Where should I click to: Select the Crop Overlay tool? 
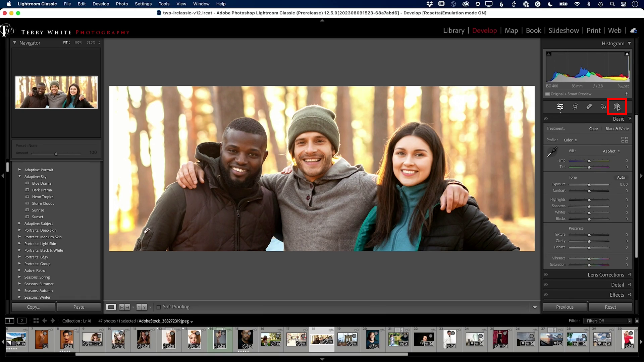575,107
